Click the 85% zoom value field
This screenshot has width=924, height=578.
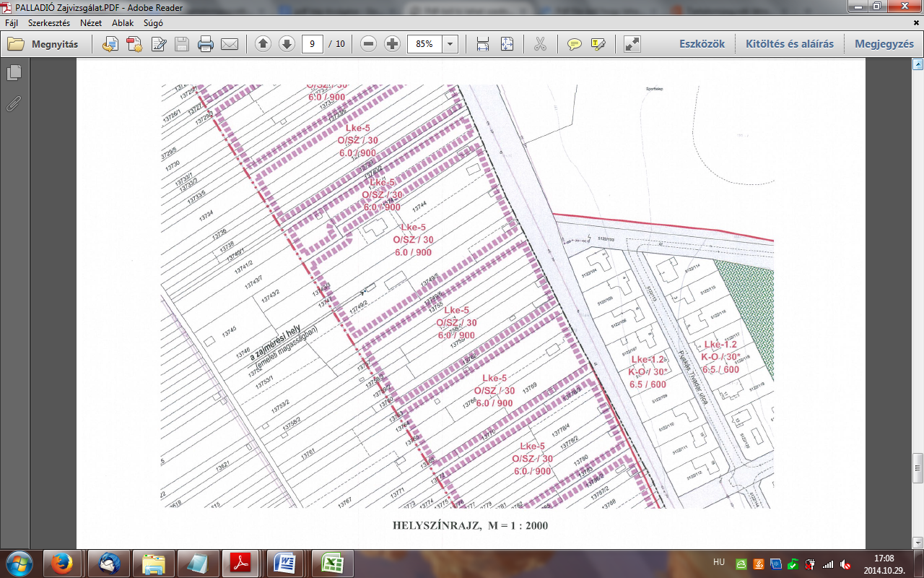tap(425, 44)
